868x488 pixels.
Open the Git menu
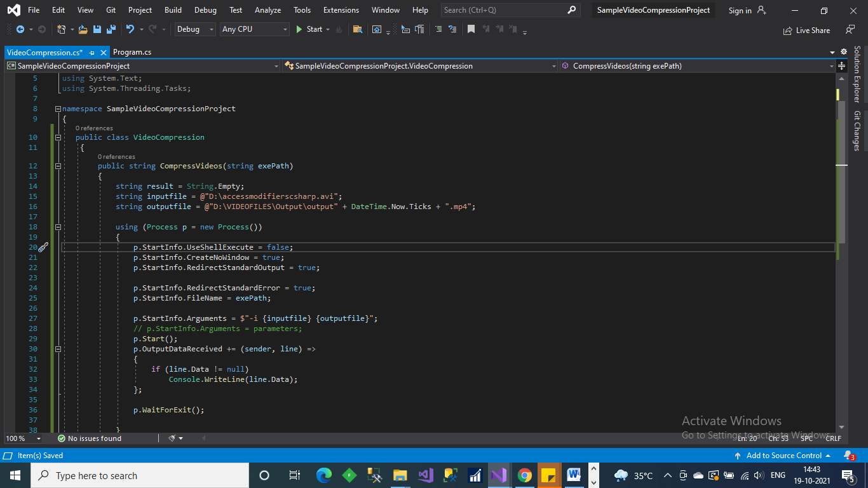coord(111,10)
